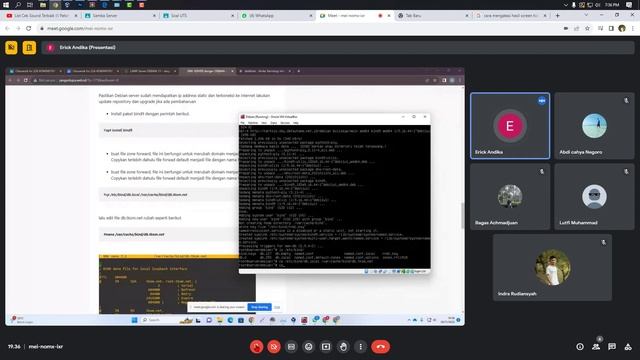
Task: Turn on the camera in Meet controls
Action: (x=274, y=347)
